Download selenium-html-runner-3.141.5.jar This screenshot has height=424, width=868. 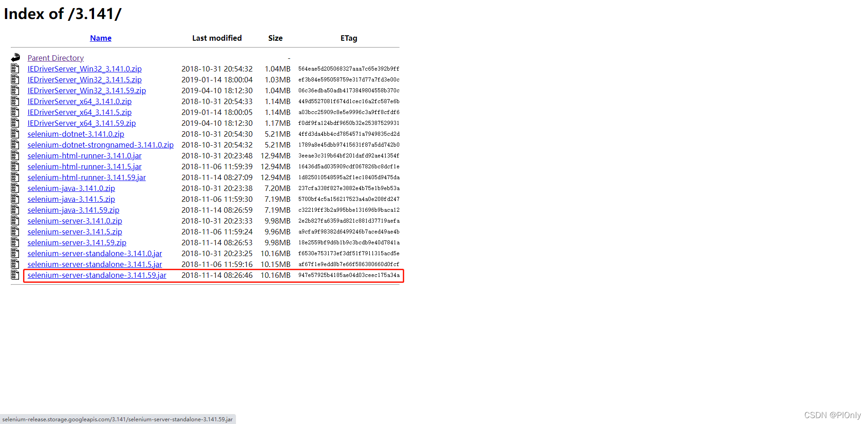coord(85,167)
